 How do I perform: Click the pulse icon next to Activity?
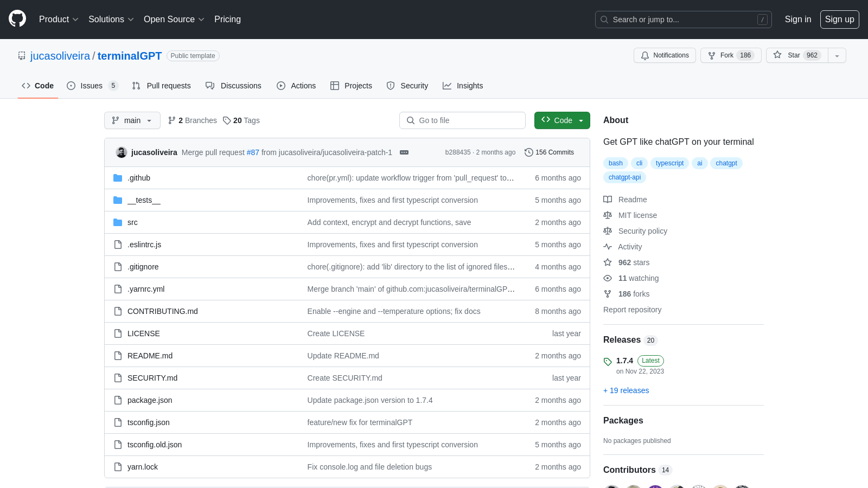click(608, 247)
